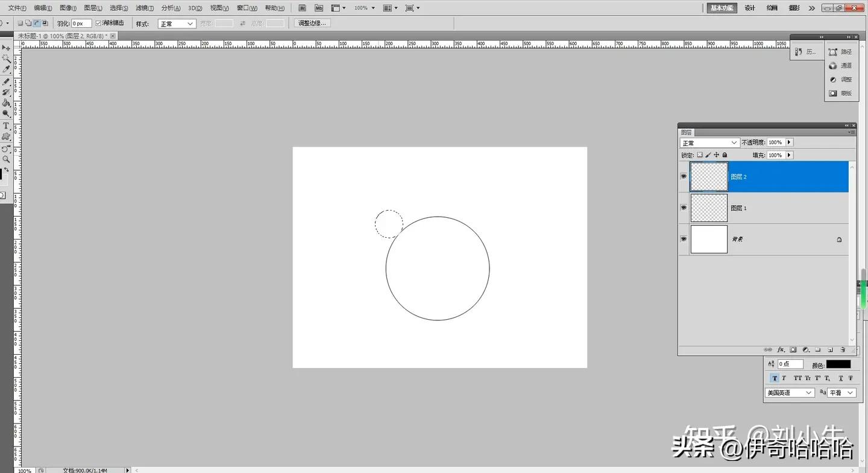This screenshot has height=473, width=868.
Task: Click the 调整边缘 (Refine Edge) button
Action: point(312,23)
